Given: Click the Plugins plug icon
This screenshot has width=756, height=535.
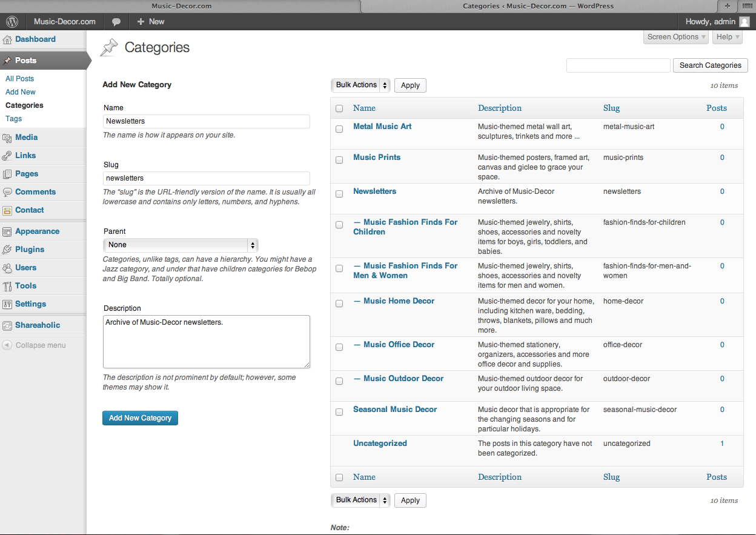Looking at the screenshot, I should [7, 250].
